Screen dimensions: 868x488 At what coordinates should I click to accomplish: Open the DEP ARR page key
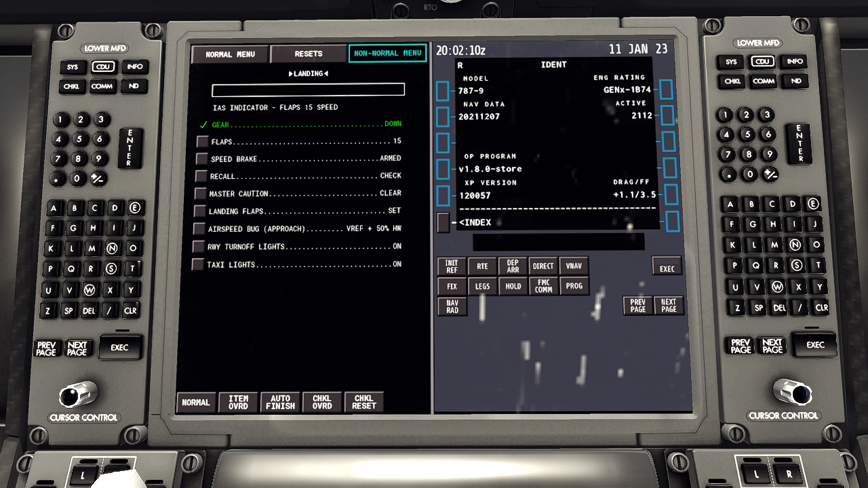point(513,266)
